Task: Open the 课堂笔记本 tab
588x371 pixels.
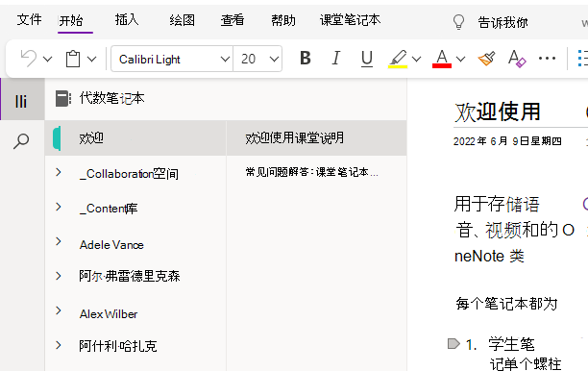Action: pos(351,20)
